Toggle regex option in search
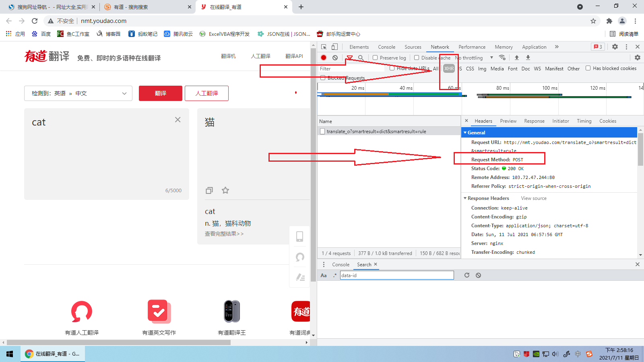This screenshot has width=644, height=362. pyautogui.click(x=335, y=275)
